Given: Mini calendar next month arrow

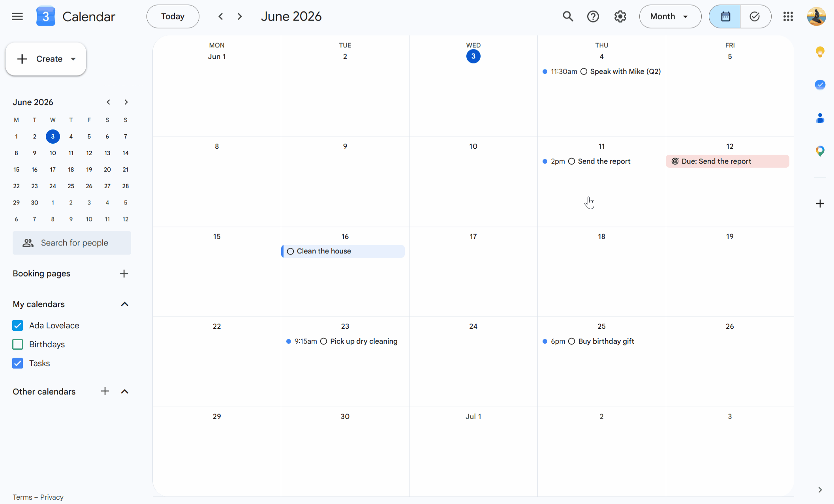Looking at the screenshot, I should 126,102.
